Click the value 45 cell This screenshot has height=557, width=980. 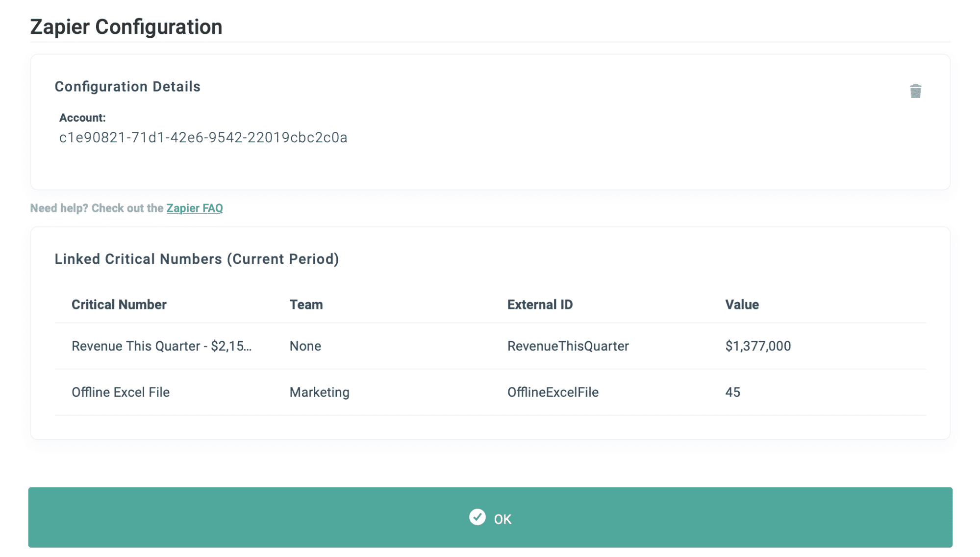pyautogui.click(x=732, y=392)
